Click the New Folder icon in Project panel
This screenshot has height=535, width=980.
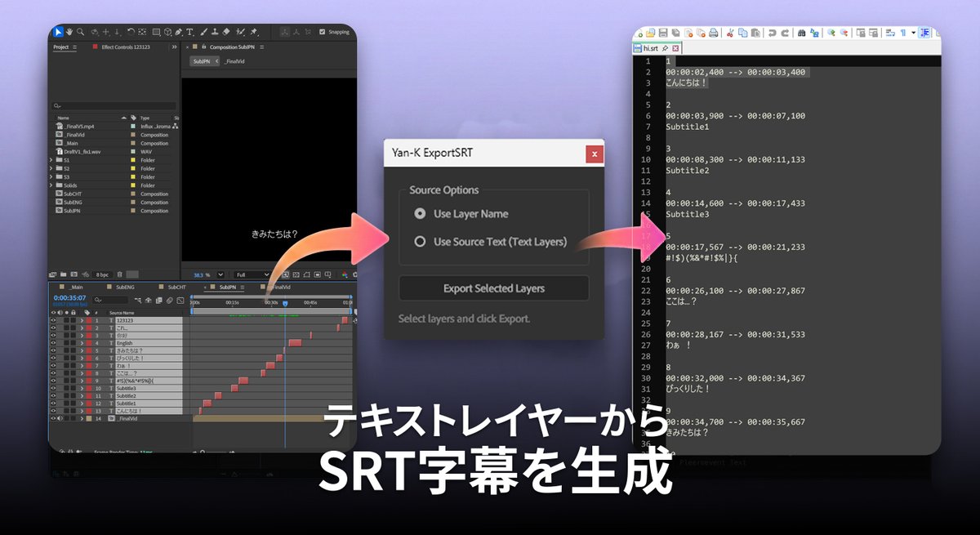[63, 274]
